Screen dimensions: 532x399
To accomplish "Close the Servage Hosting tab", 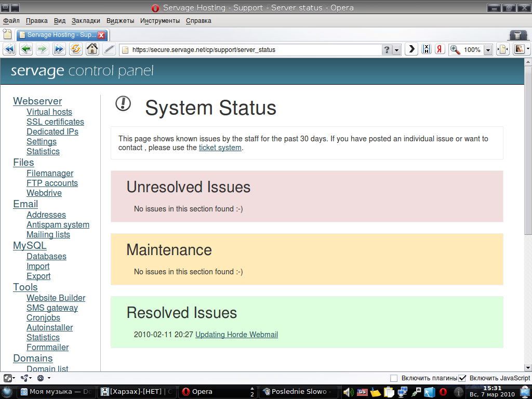I will [101, 35].
